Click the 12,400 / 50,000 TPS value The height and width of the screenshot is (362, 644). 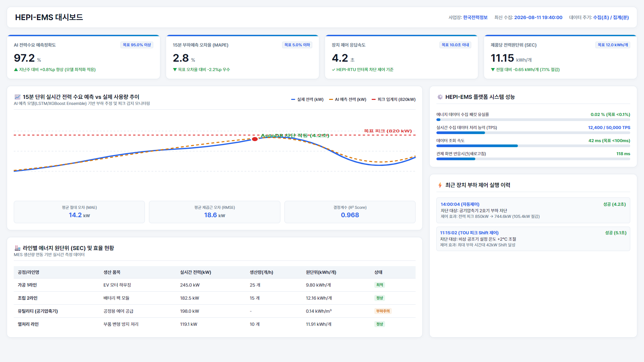click(609, 128)
